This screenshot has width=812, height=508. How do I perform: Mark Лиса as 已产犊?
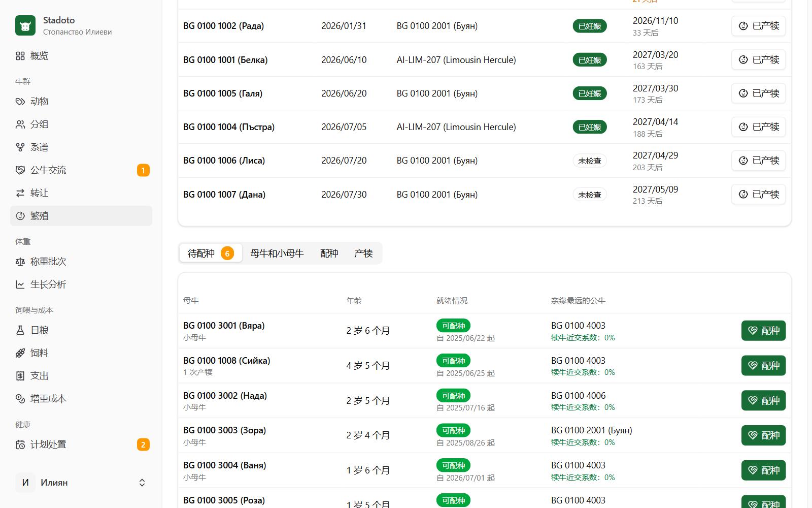click(x=759, y=161)
